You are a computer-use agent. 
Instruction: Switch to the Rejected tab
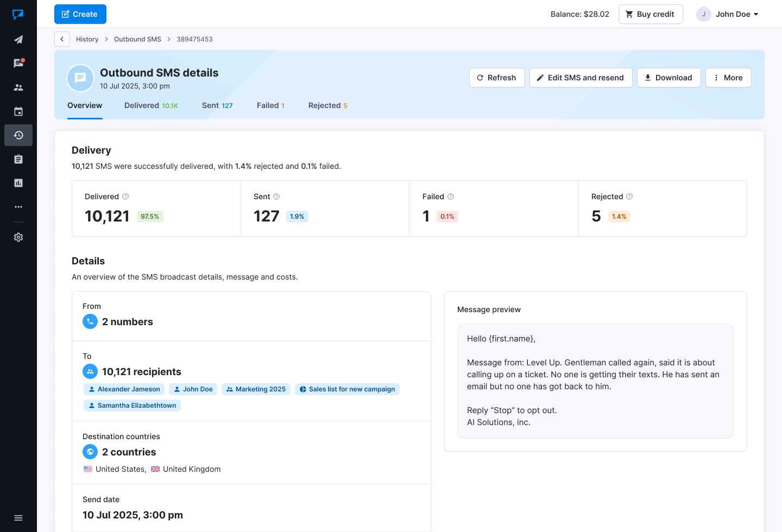327,105
